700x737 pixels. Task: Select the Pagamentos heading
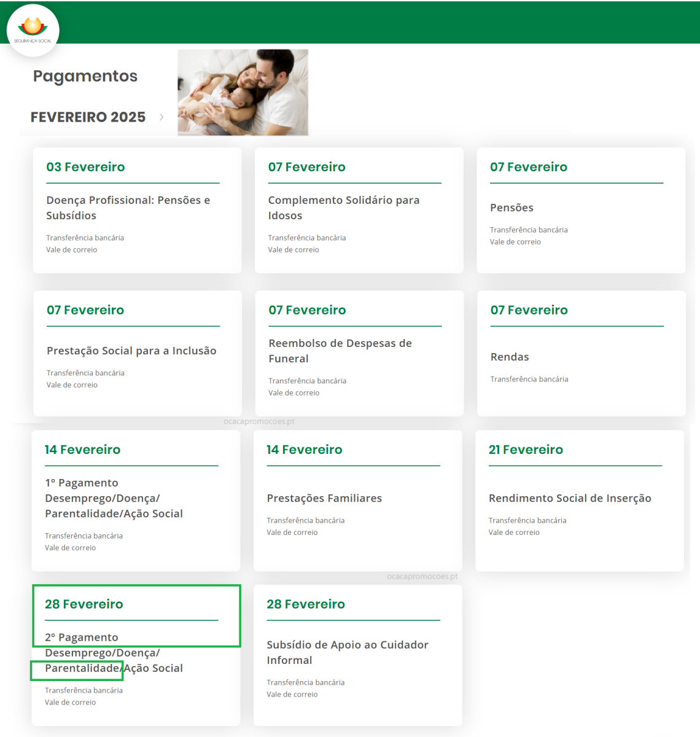(x=85, y=76)
